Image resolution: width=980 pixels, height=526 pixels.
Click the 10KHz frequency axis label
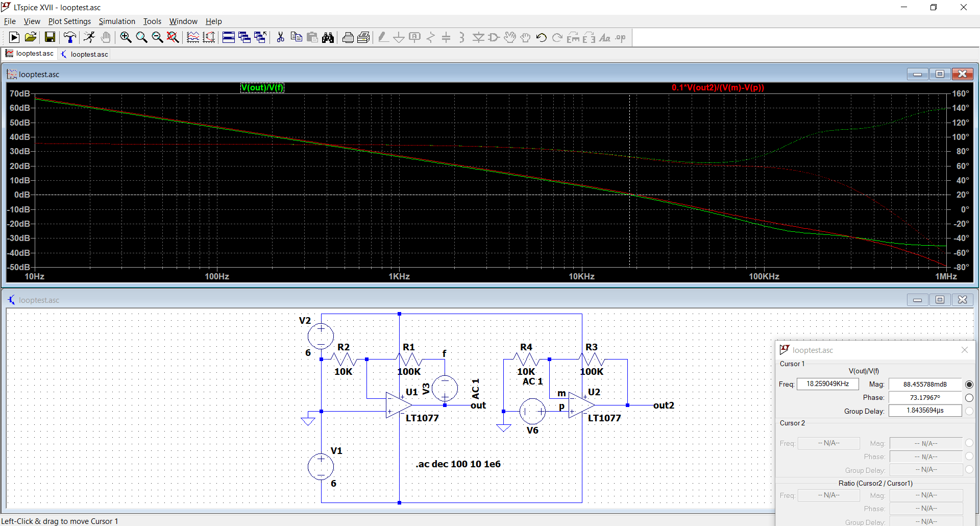pyautogui.click(x=581, y=276)
